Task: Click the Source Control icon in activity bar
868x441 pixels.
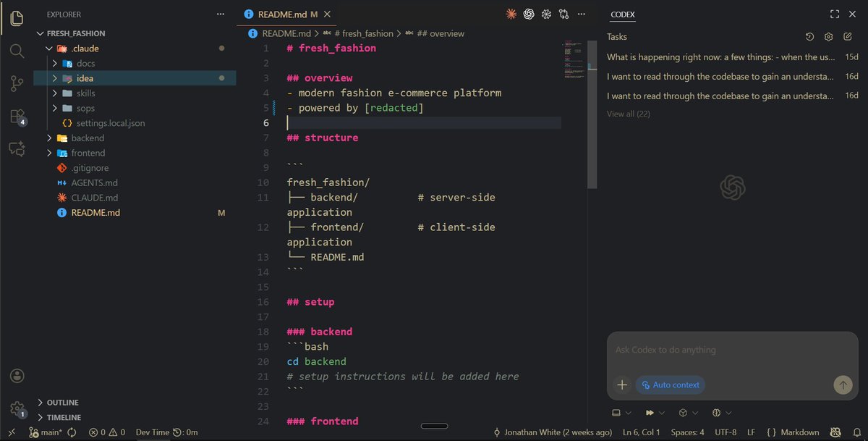Action: pos(17,83)
